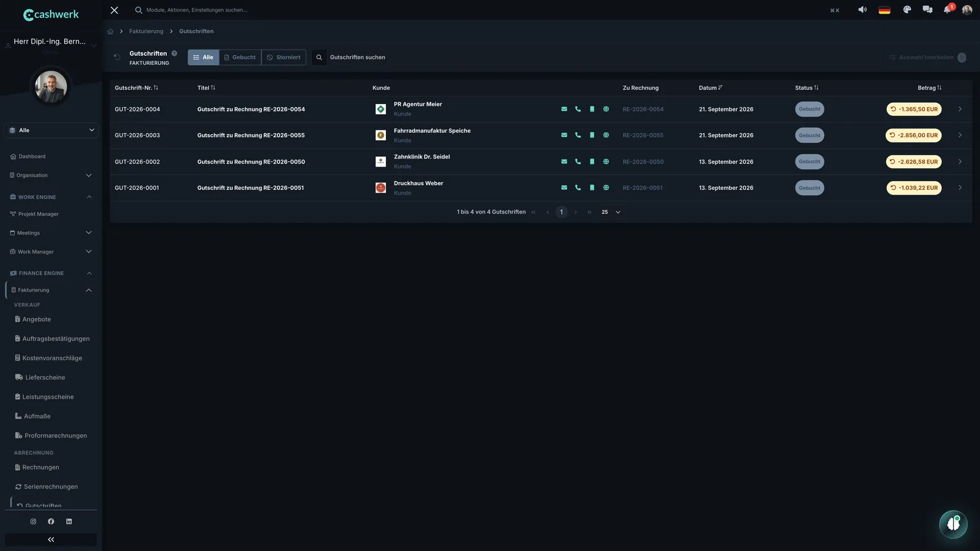Open user avatar in top bar

pyautogui.click(x=967, y=10)
